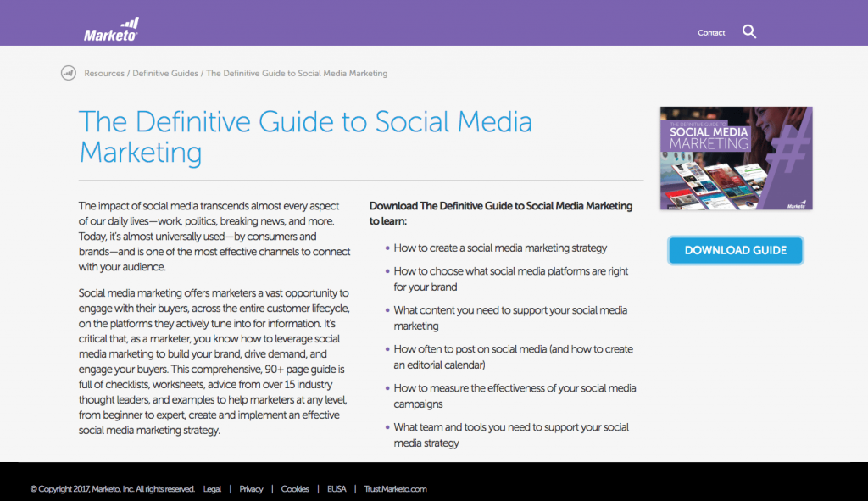Click bullet "How to measure the effectiveness"
868x501 pixels.
[515, 396]
